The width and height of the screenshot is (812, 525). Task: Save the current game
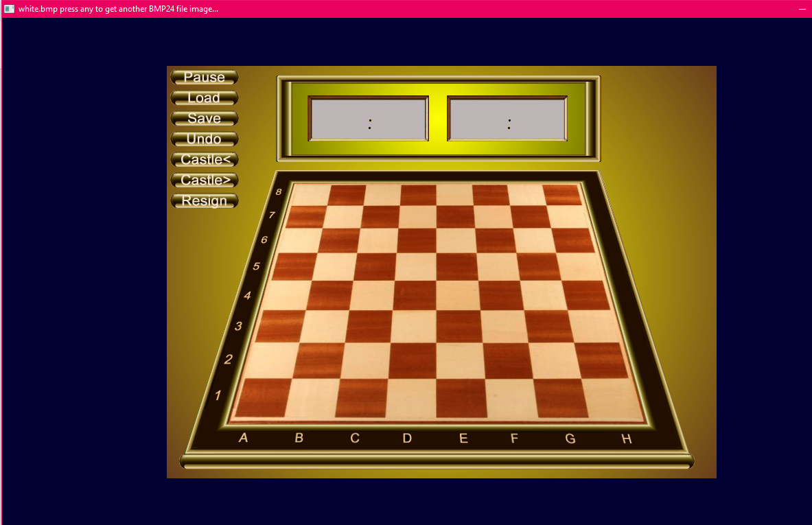point(204,119)
